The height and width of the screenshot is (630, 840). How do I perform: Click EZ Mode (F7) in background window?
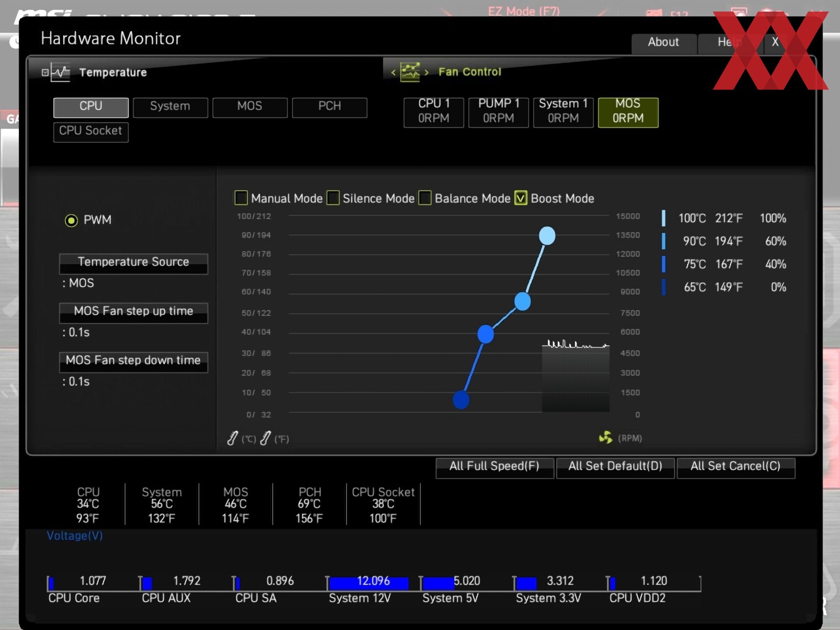tap(524, 10)
